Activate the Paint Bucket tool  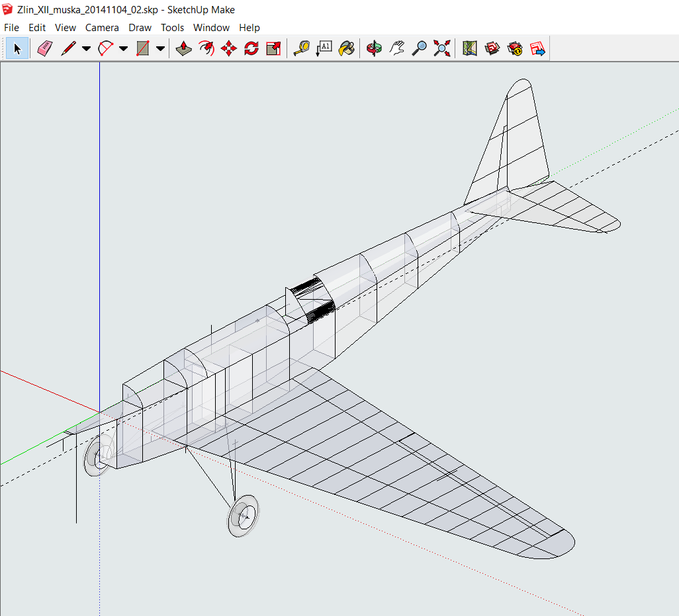point(347,48)
